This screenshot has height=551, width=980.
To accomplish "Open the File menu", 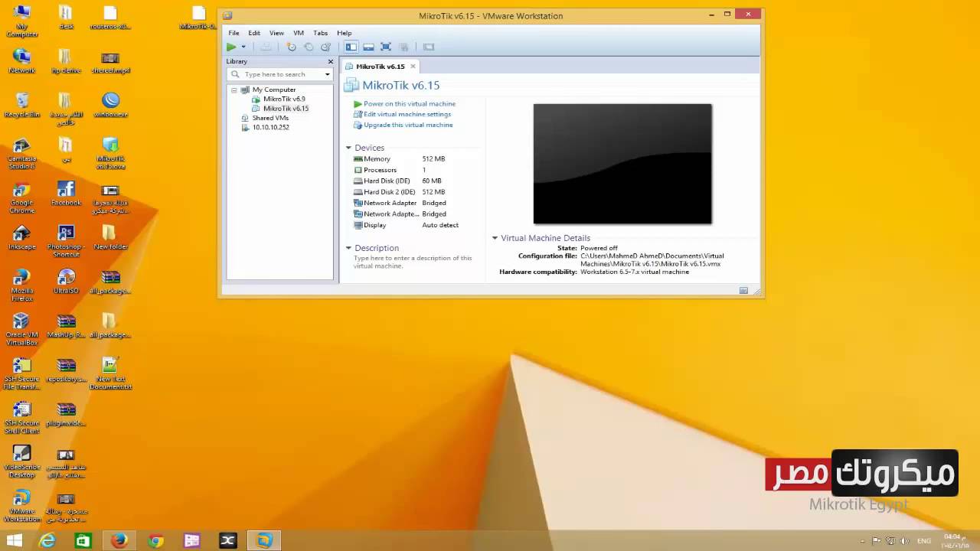I will [x=234, y=33].
